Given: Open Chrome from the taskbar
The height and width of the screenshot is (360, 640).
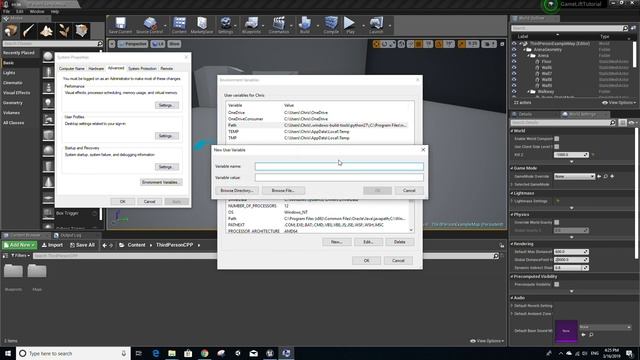Looking at the screenshot, I should (x=204, y=353).
